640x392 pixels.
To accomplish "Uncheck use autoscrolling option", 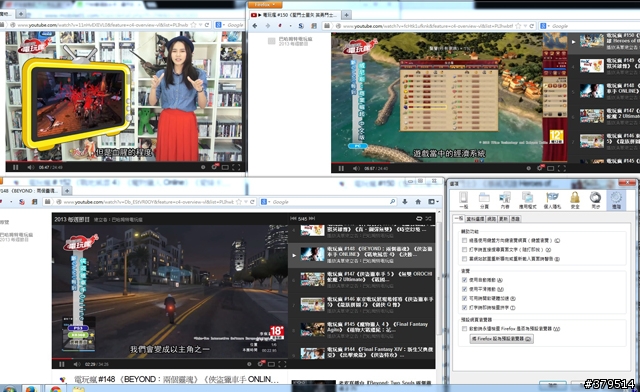I will click(464, 280).
